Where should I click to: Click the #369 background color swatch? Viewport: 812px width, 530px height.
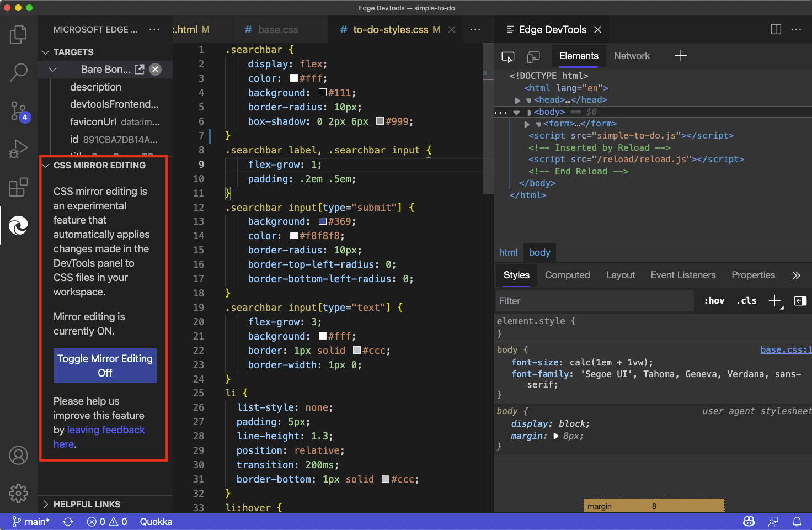[x=323, y=221]
